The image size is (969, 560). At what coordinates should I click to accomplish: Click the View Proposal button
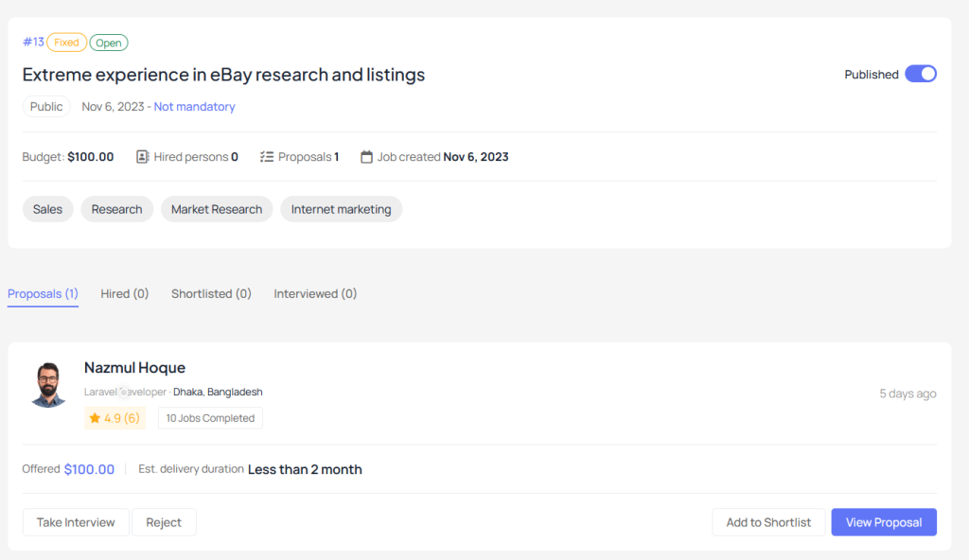point(884,522)
